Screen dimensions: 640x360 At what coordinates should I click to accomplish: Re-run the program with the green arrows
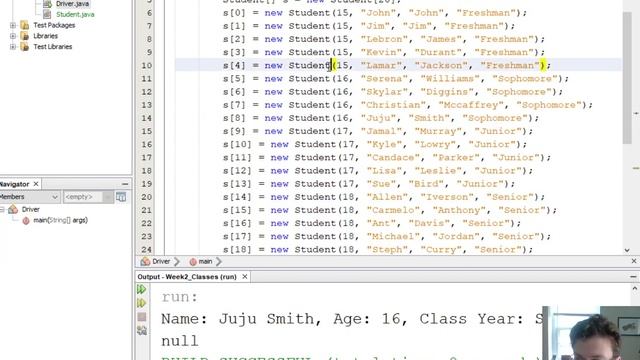(142, 289)
